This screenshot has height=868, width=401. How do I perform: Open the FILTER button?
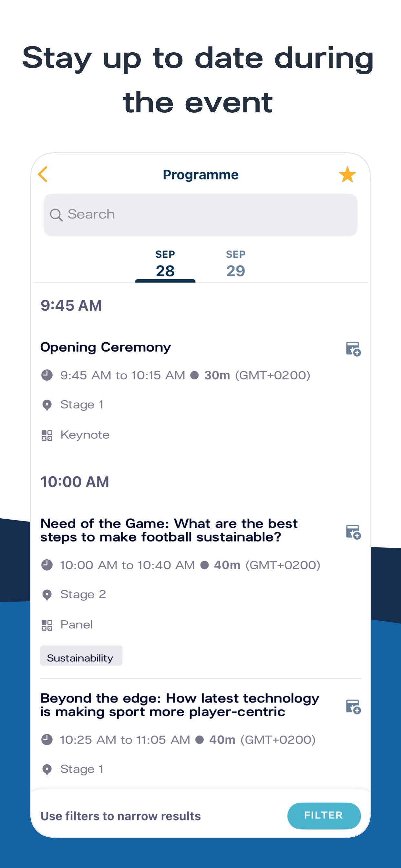coord(324,815)
